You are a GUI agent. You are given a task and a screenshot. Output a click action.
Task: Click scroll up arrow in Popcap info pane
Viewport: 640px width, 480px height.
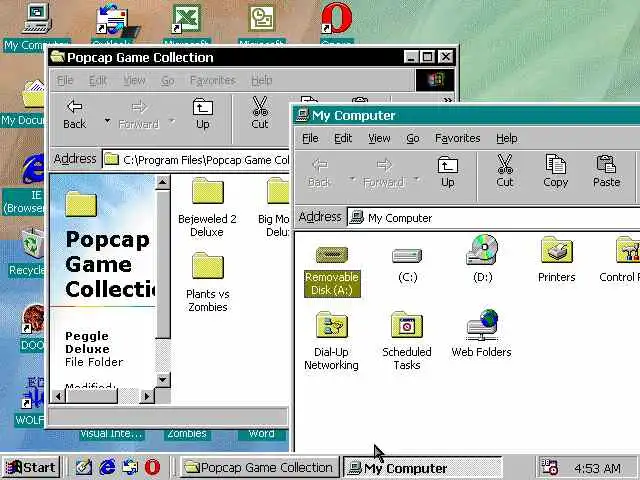pos(162,182)
